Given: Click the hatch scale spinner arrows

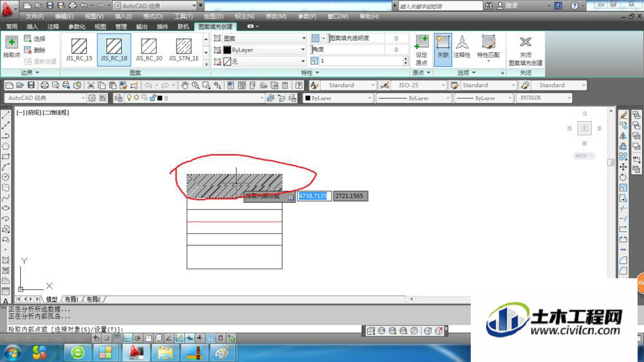Looking at the screenshot, I should tap(406, 61).
